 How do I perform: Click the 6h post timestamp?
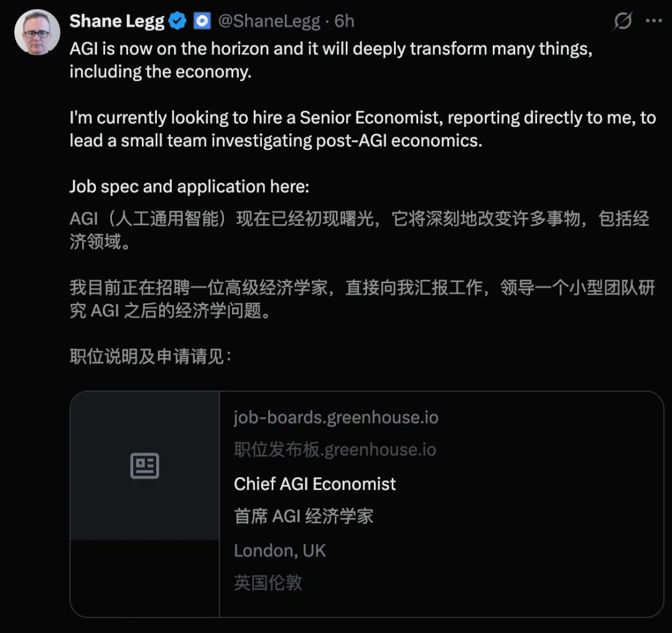click(344, 21)
